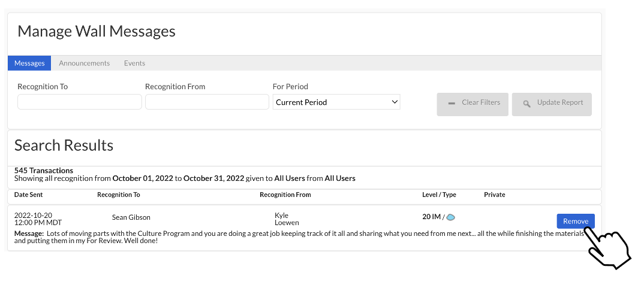
Task: Remove Sean Gibson's wall message
Action: 576,221
